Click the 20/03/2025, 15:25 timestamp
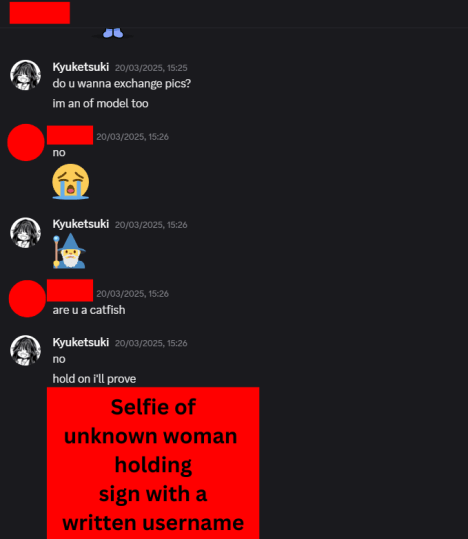Image resolution: width=468 pixels, height=539 pixels. click(x=151, y=68)
